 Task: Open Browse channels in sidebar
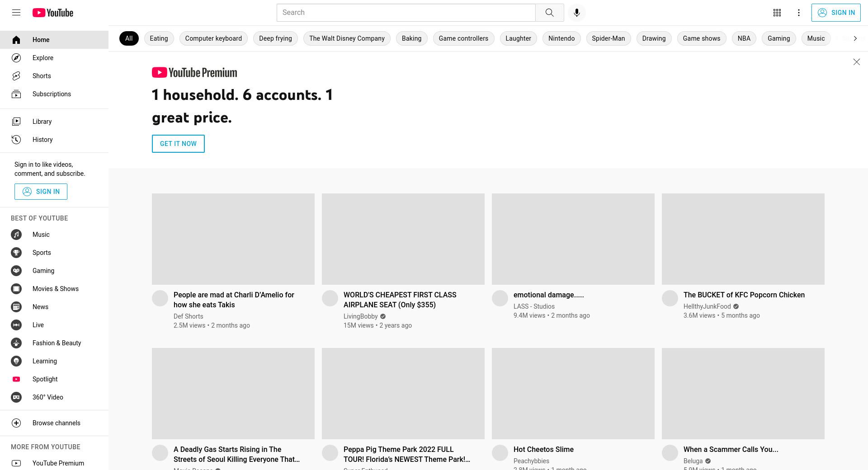(54, 423)
